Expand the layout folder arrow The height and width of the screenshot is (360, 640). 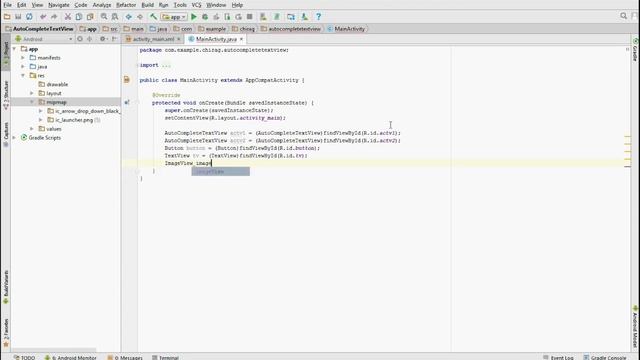[32, 93]
